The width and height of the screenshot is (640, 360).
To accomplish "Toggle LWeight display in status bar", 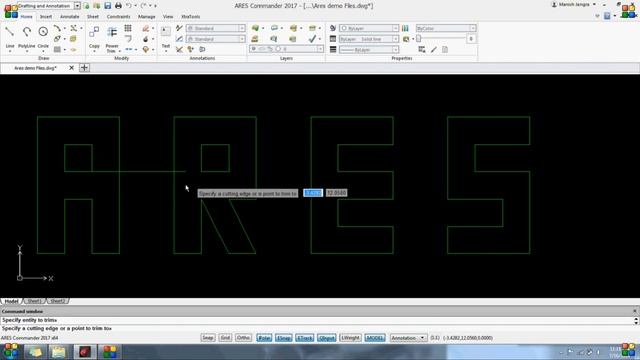I will coord(350,338).
